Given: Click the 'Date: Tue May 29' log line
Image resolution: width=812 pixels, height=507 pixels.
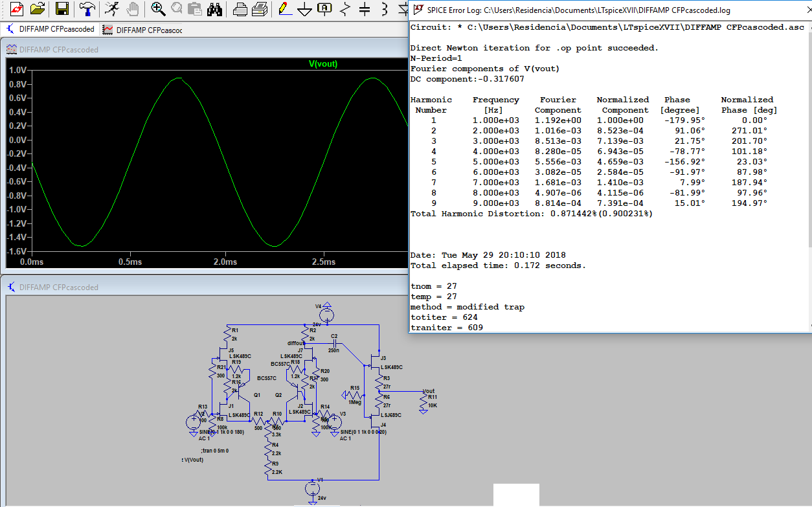Looking at the screenshot, I should tap(488, 255).
